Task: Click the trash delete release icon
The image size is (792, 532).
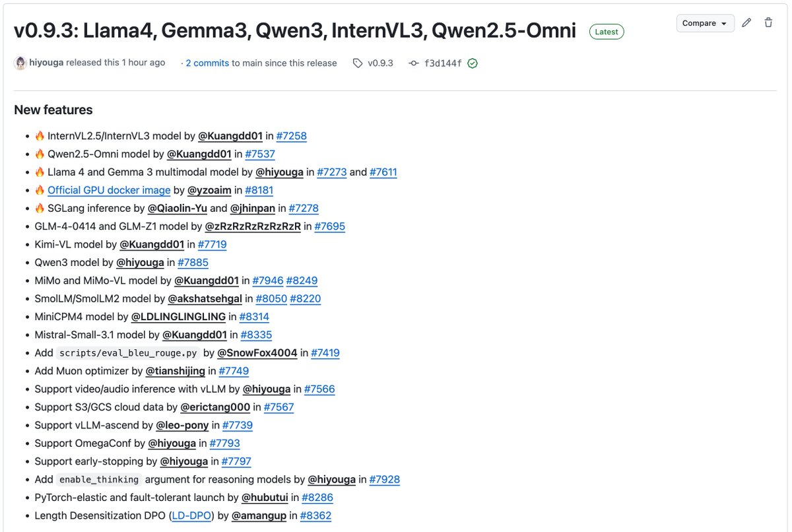Action: click(768, 23)
